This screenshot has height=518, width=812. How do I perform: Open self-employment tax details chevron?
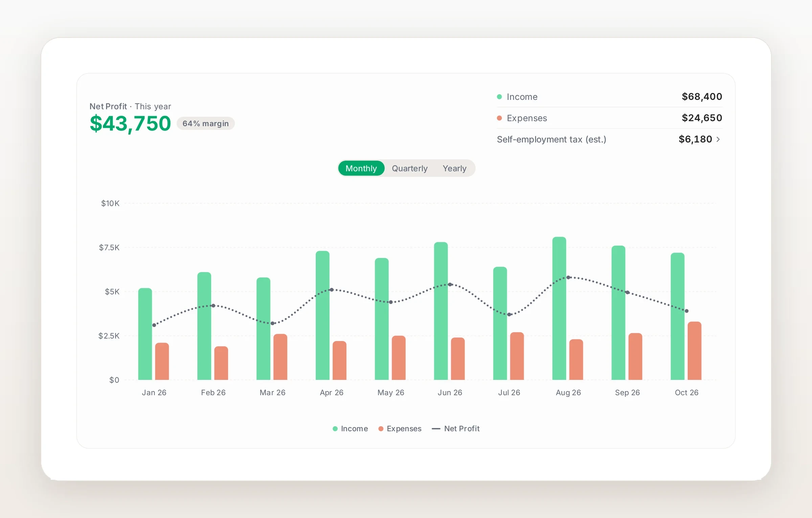click(718, 139)
